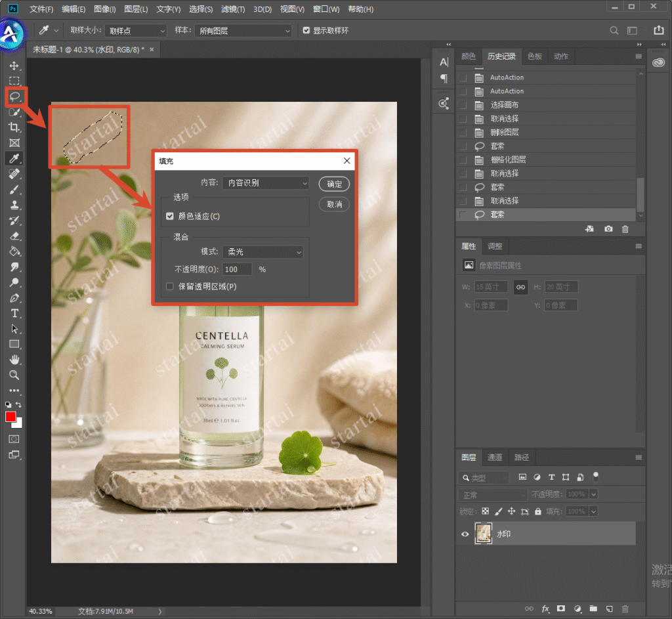Click 取消 button in fill dialog
Screen dimensions: 672x619
334,204
